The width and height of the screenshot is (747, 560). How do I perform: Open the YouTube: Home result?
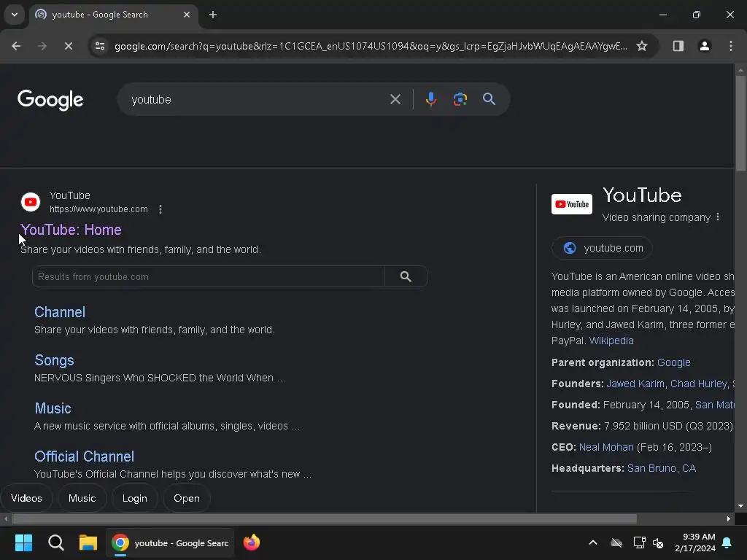click(71, 230)
